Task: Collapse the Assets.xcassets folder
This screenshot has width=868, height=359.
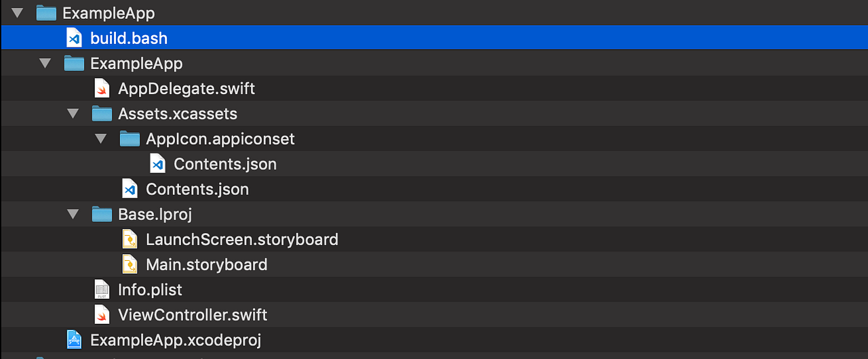Action: [x=73, y=113]
